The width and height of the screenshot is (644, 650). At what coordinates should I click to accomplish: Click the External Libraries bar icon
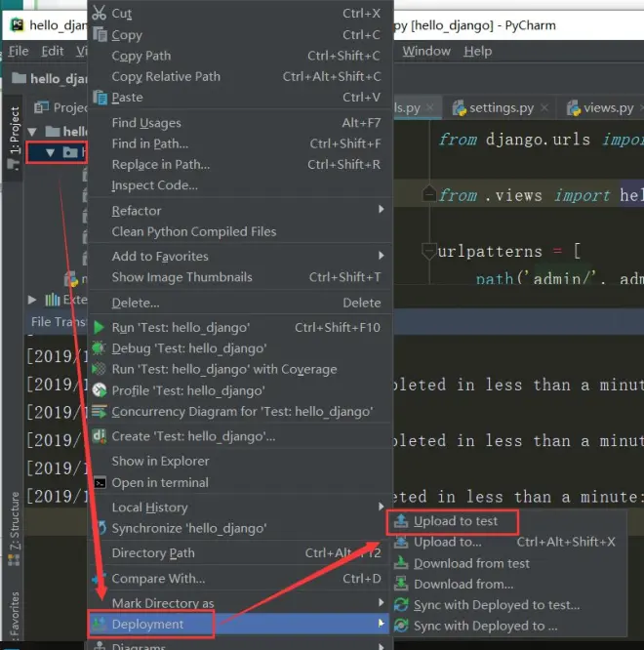(x=53, y=300)
